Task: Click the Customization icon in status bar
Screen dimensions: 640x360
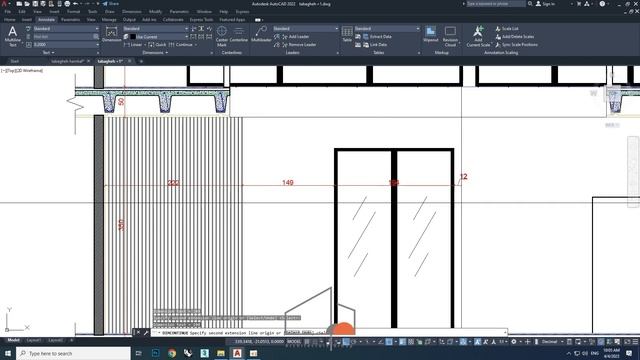Action: (635, 342)
